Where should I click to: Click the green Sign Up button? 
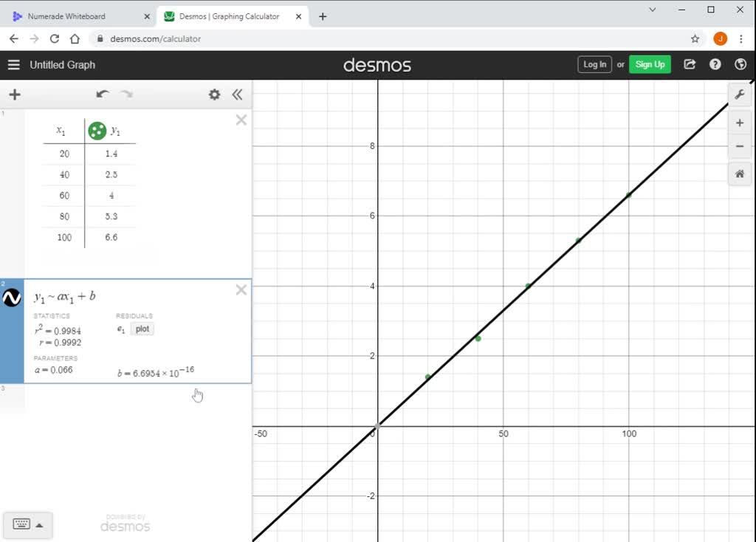point(650,64)
